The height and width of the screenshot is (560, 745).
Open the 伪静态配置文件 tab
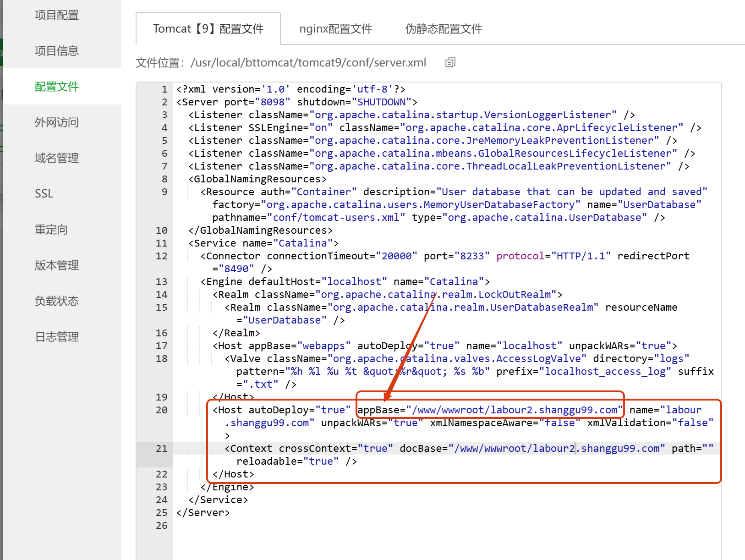[x=444, y=28]
